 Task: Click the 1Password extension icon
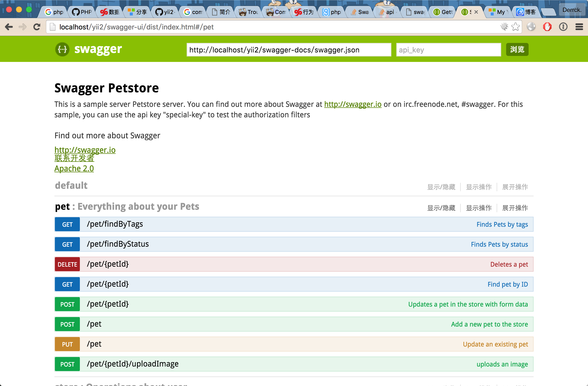(x=563, y=27)
